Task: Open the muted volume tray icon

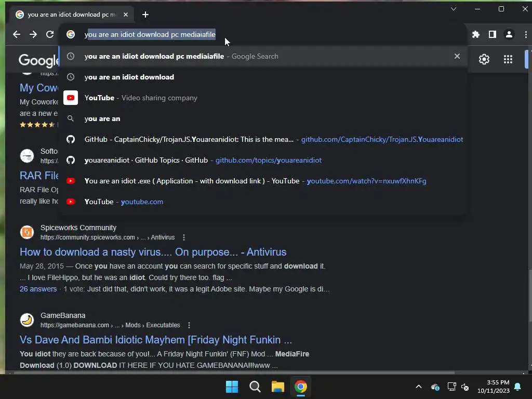Action: click(x=465, y=387)
